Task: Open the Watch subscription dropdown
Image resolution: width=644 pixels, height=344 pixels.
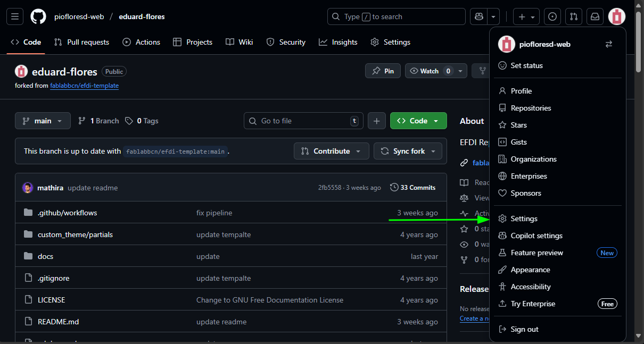Action: [x=436, y=71]
